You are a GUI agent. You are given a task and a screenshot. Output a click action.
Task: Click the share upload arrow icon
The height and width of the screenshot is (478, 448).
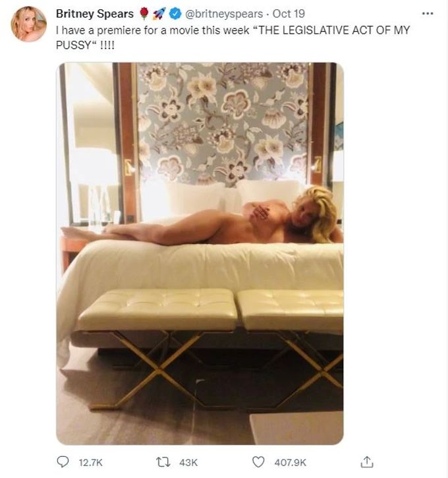click(367, 462)
